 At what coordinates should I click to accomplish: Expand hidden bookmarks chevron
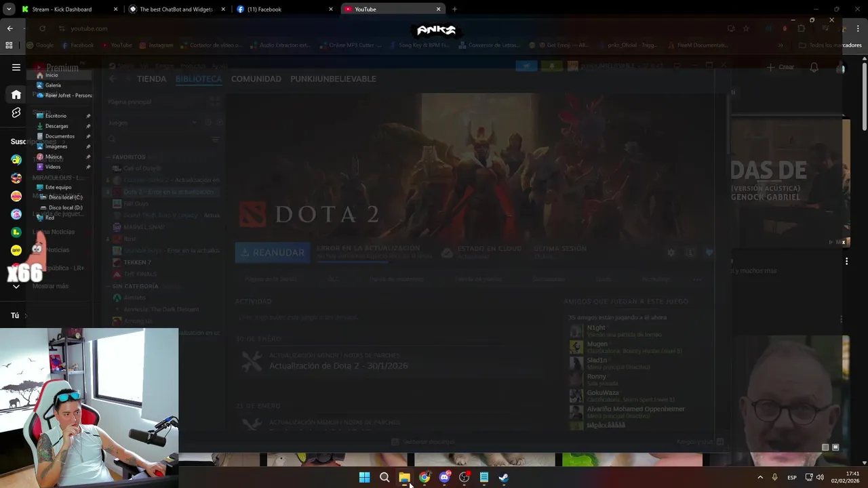[781, 45]
